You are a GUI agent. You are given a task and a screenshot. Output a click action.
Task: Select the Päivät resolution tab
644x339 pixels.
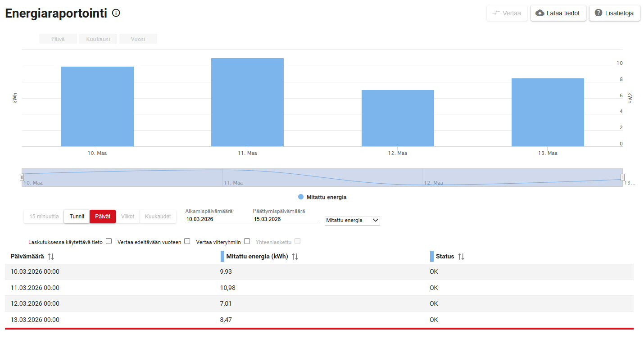(x=103, y=217)
